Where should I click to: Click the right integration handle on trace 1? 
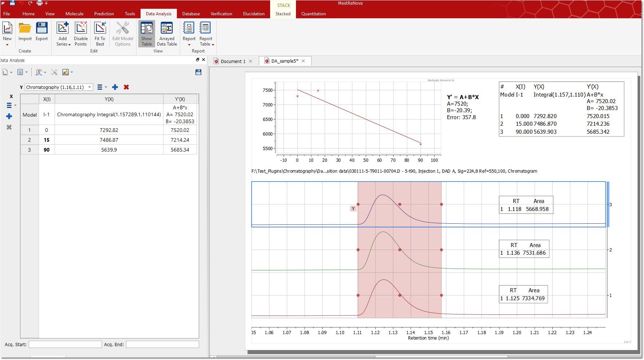(x=442, y=295)
